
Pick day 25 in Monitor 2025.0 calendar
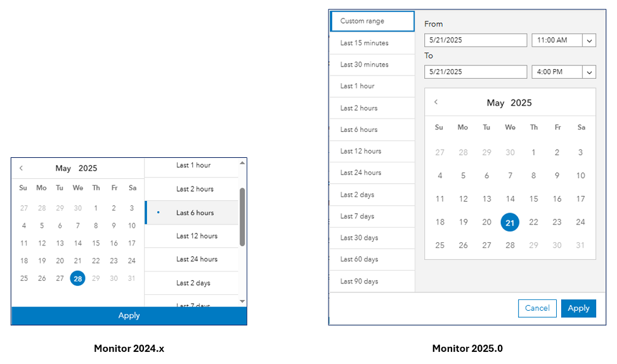click(x=440, y=245)
